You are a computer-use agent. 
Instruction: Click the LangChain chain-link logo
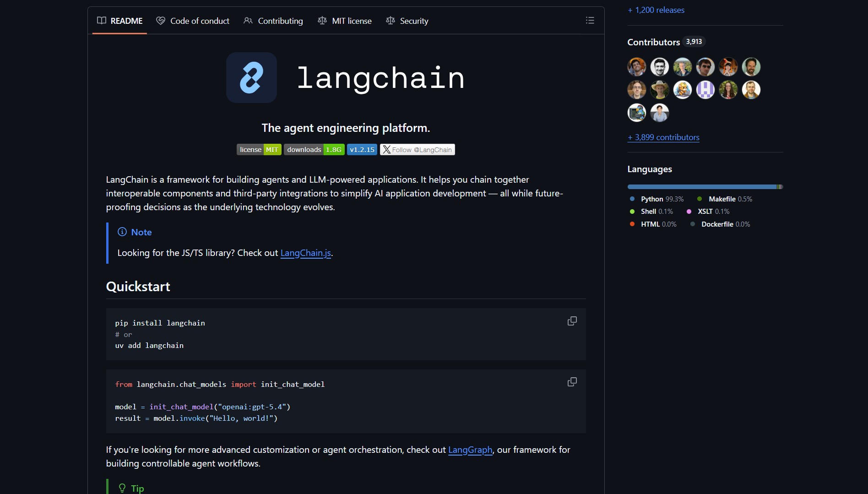(x=251, y=78)
